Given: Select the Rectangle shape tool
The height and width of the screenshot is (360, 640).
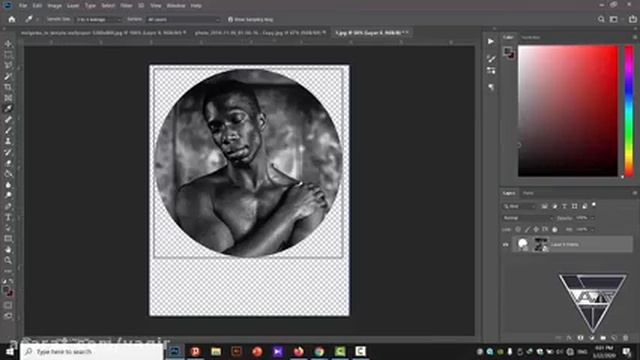Looking at the screenshot, I should [8, 238].
